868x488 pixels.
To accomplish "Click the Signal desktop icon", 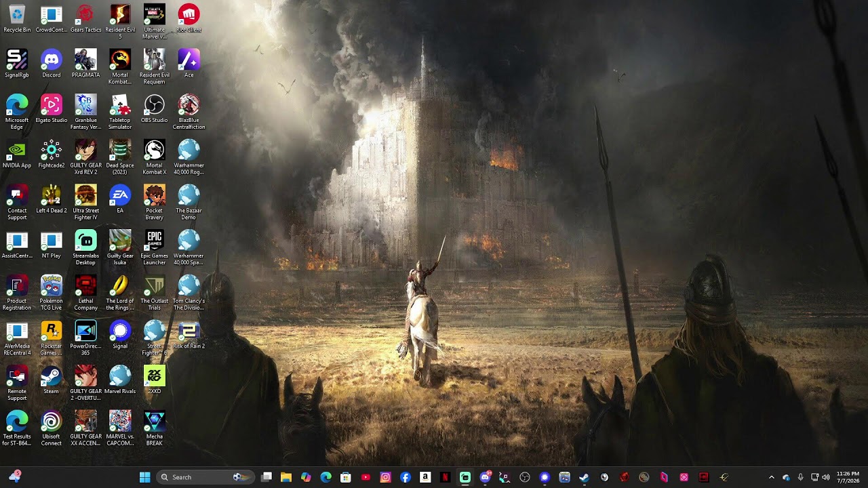I will [x=120, y=335].
